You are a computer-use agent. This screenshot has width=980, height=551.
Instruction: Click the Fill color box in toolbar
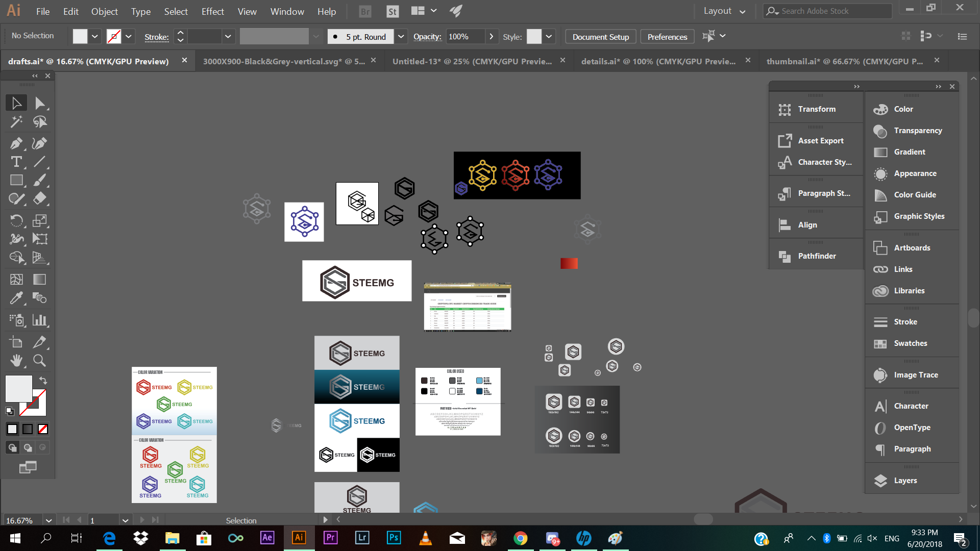click(18, 389)
